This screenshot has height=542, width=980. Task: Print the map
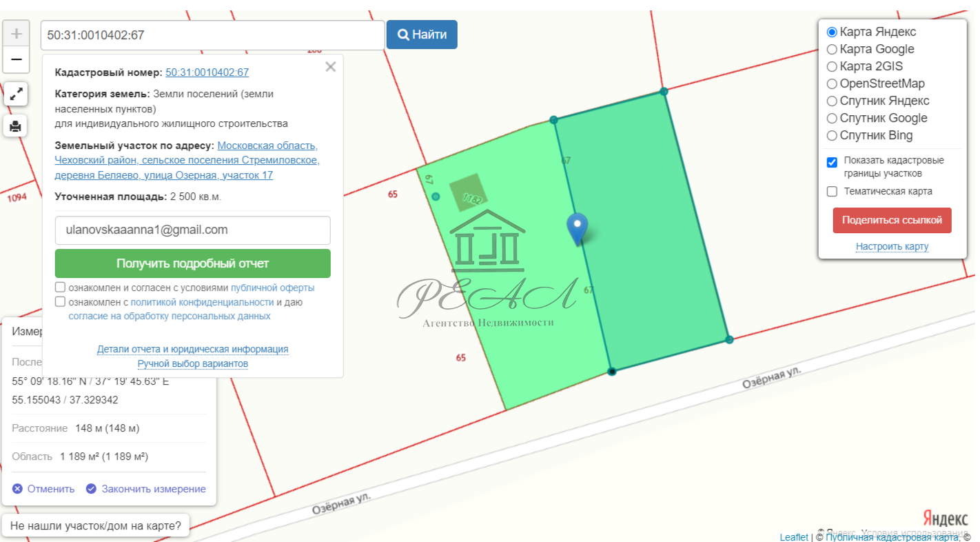[16, 126]
